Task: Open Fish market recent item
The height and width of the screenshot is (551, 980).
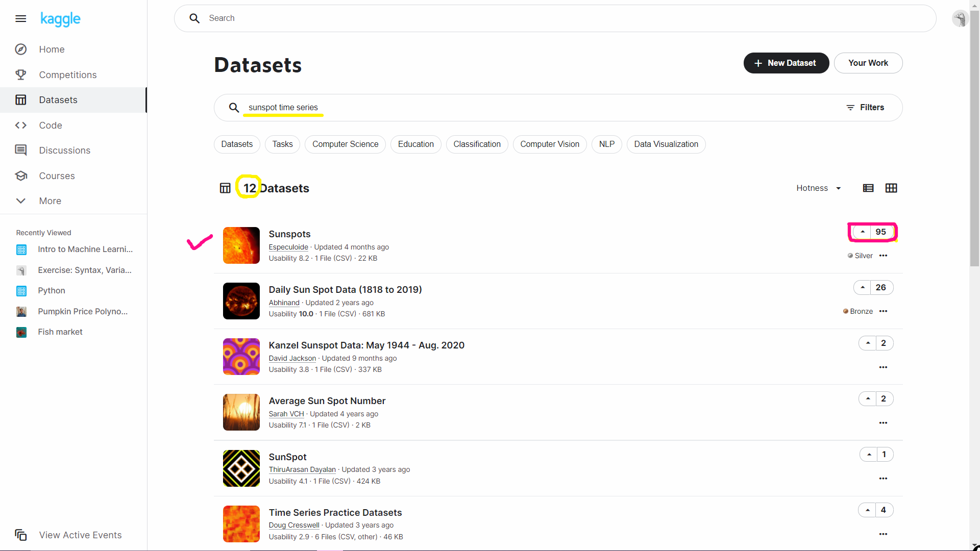Action: 50,332
